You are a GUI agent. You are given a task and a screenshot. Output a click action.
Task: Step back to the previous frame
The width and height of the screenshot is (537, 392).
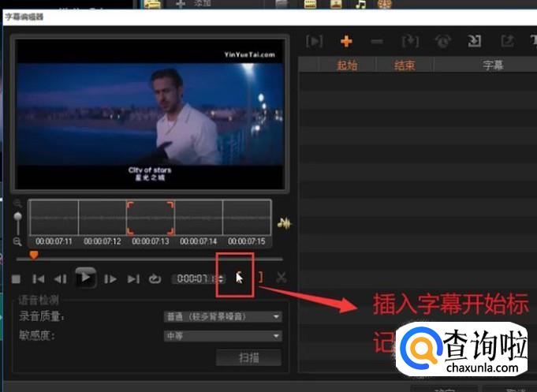[60, 278]
